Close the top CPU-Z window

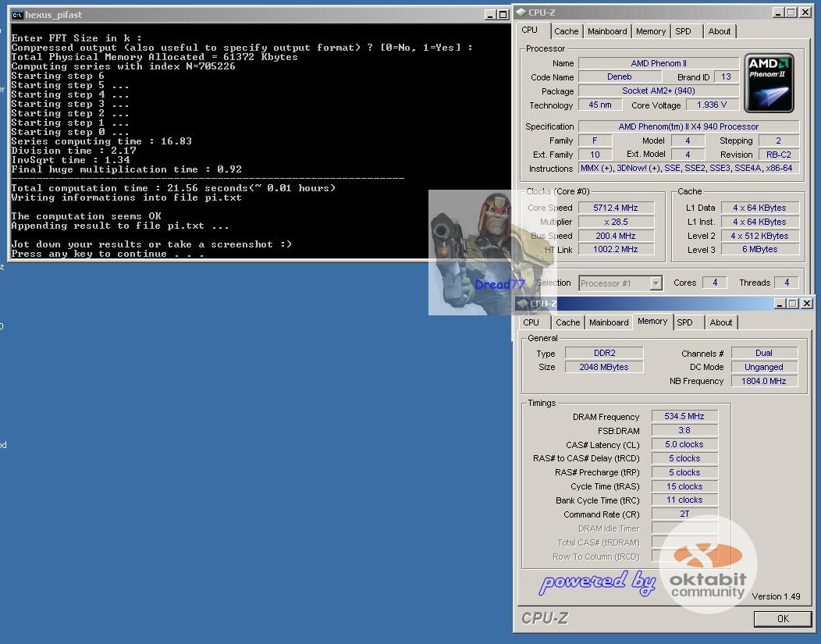tap(805, 12)
